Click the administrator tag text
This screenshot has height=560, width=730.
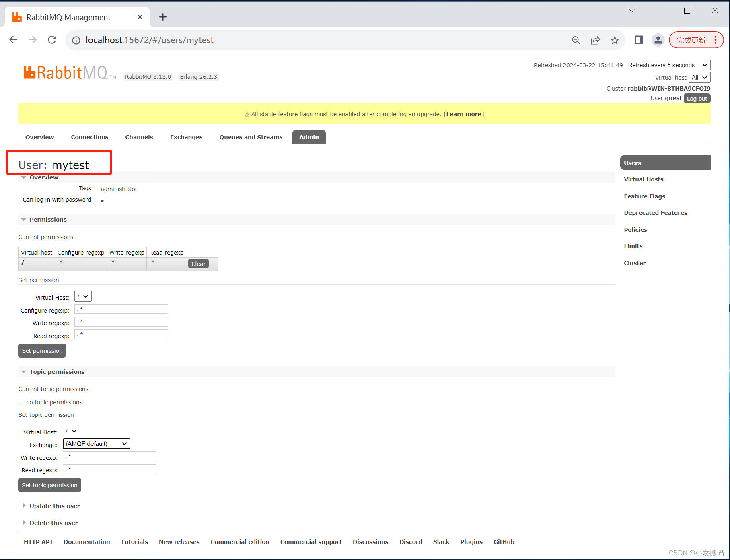(x=119, y=189)
